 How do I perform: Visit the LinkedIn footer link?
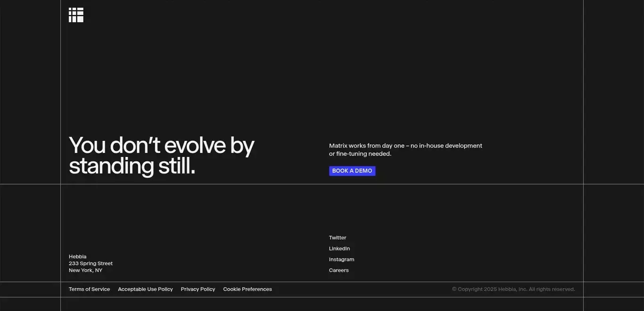pyautogui.click(x=339, y=249)
